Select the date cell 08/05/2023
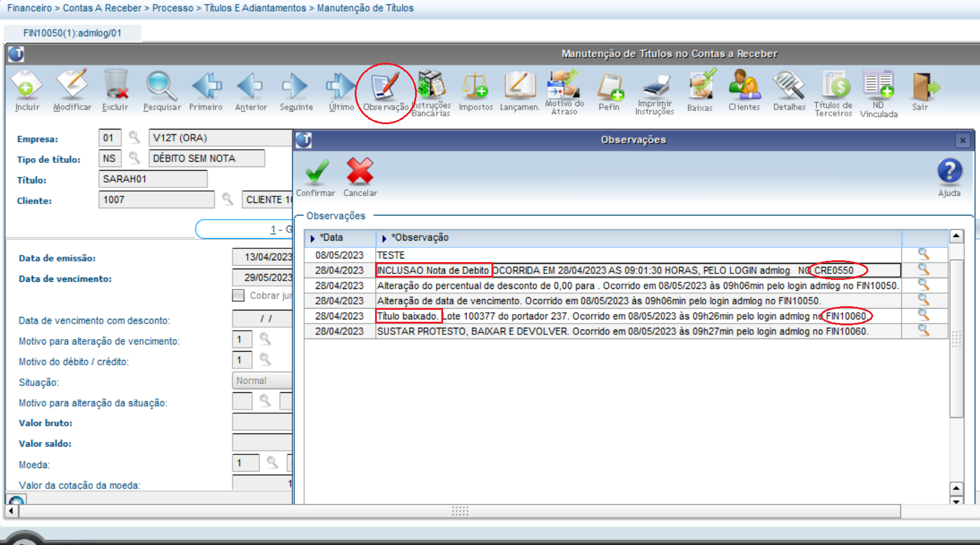The image size is (980, 545). tap(340, 255)
